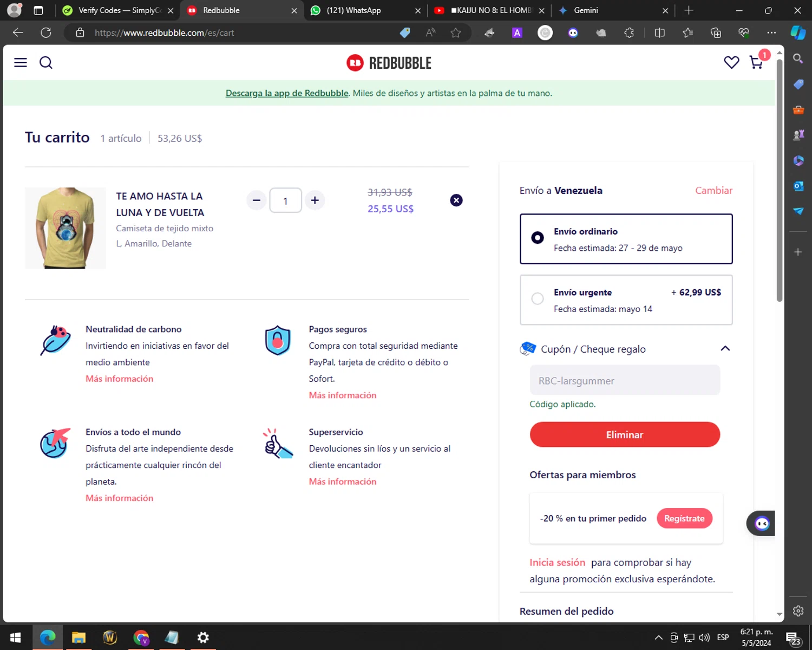
Task: Click the Regístrate button
Action: click(x=684, y=518)
